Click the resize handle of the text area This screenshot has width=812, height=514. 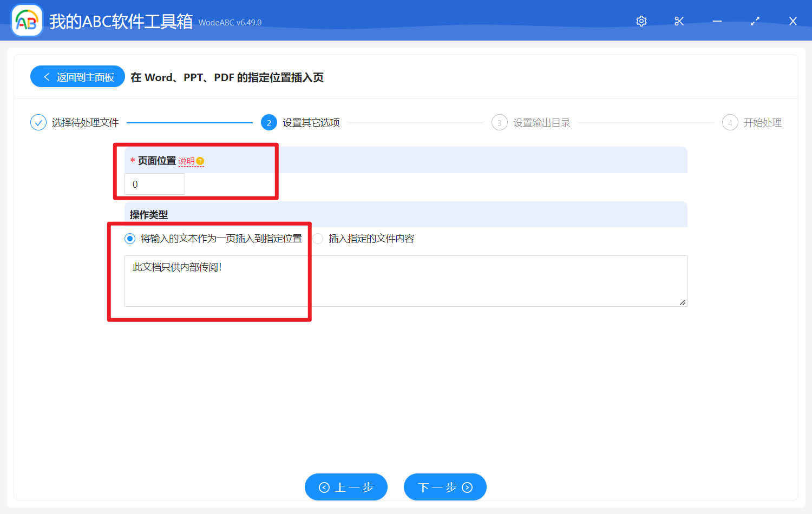tap(683, 302)
